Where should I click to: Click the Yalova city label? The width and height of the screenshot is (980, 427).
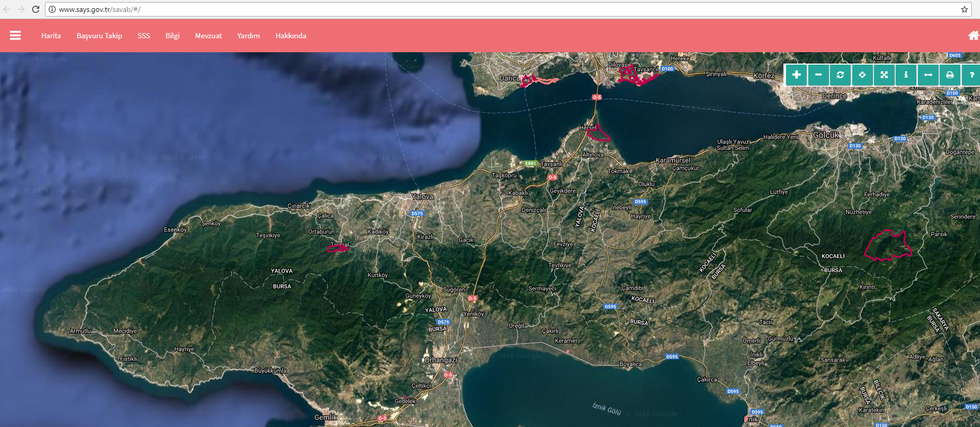[x=423, y=196]
